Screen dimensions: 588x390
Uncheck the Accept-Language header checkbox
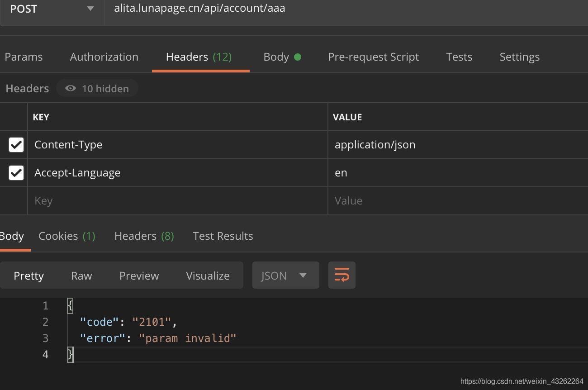[x=16, y=173]
